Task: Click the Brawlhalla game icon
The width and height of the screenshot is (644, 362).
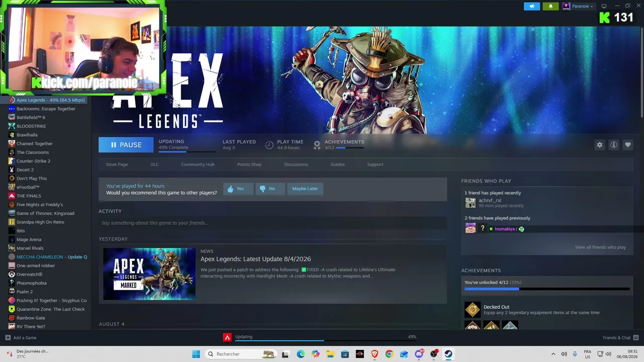Action: 12,135
